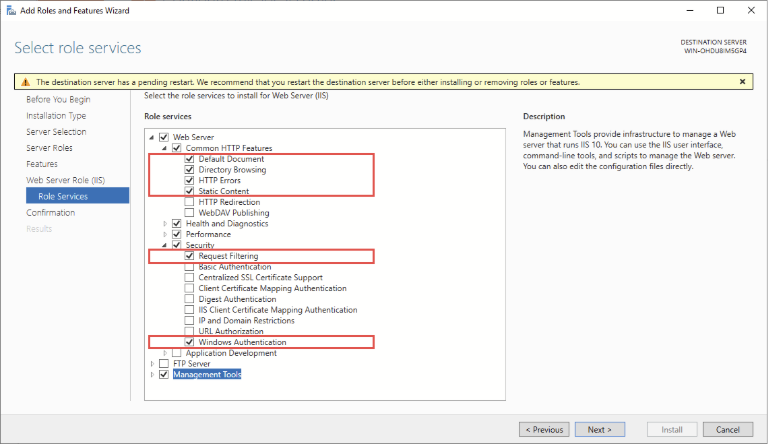The height and width of the screenshot is (444, 768).
Task: Click the wizard icon in title bar
Action: pyautogui.click(x=11, y=10)
